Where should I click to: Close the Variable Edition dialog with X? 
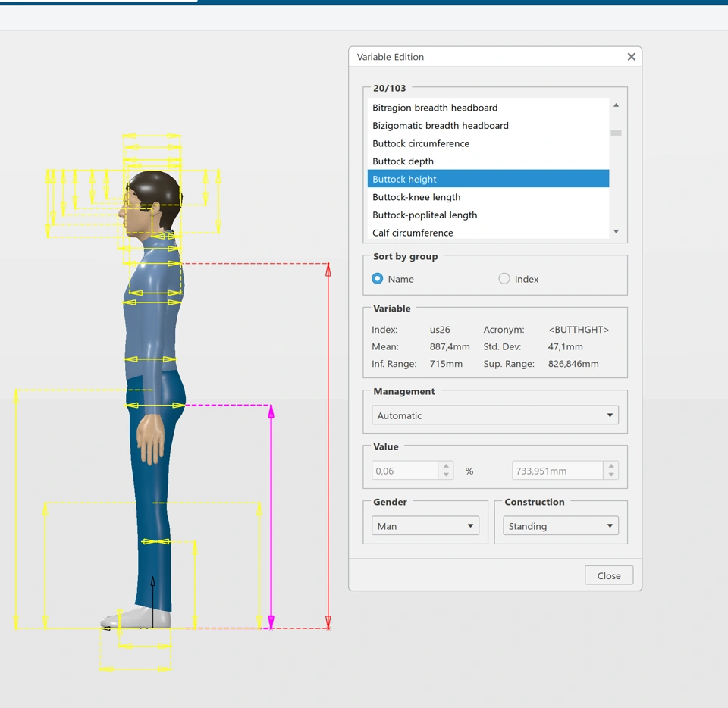tap(631, 57)
